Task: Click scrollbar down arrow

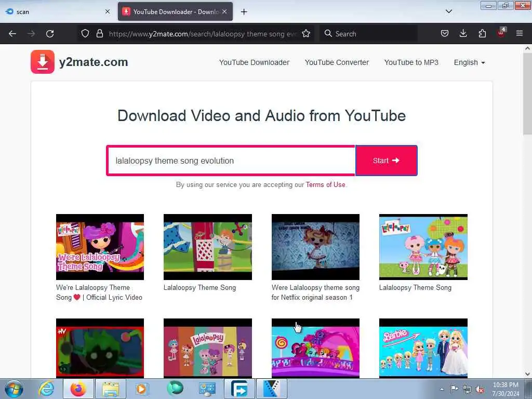Action: click(527, 374)
